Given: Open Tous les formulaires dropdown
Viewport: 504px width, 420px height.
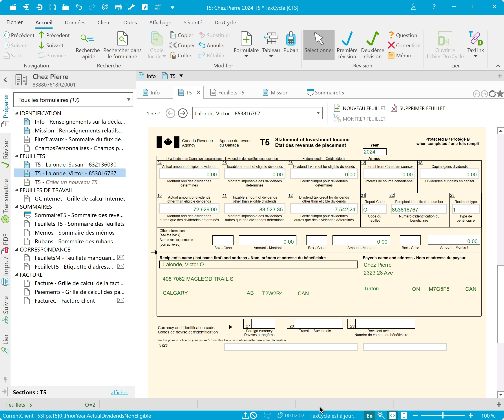Looking at the screenshot, I should tap(73, 100).
